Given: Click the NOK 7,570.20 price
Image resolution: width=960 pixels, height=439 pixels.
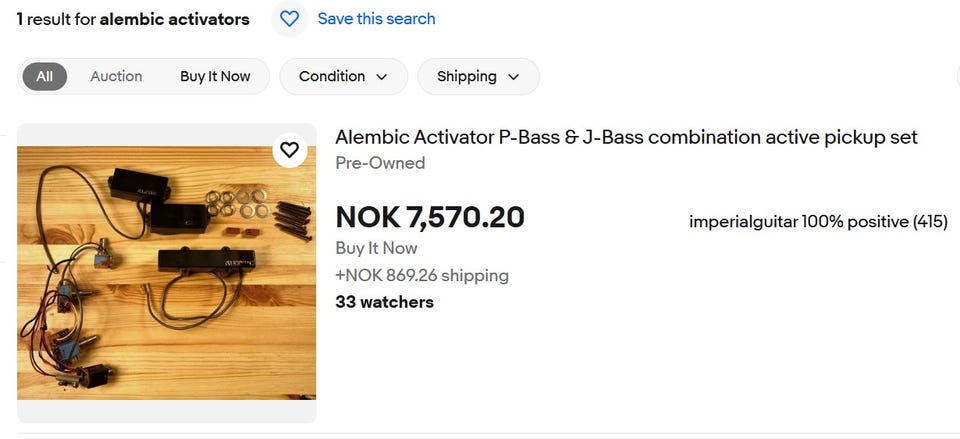Looking at the screenshot, I should tap(430, 217).
